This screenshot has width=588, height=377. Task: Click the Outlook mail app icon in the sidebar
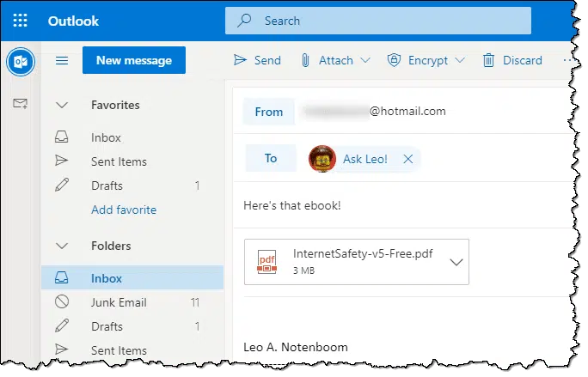pyautogui.click(x=21, y=62)
